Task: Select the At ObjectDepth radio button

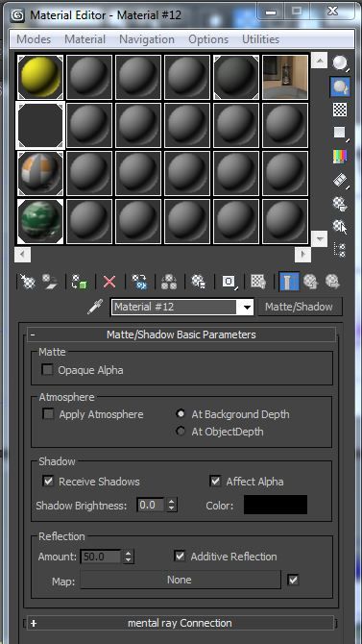Action: pos(181,432)
